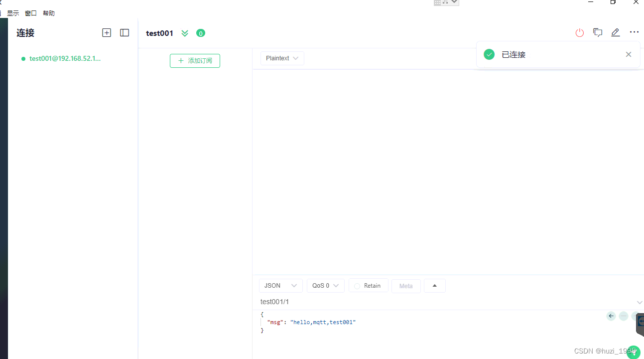Click the middle circular minus icon

point(624,316)
